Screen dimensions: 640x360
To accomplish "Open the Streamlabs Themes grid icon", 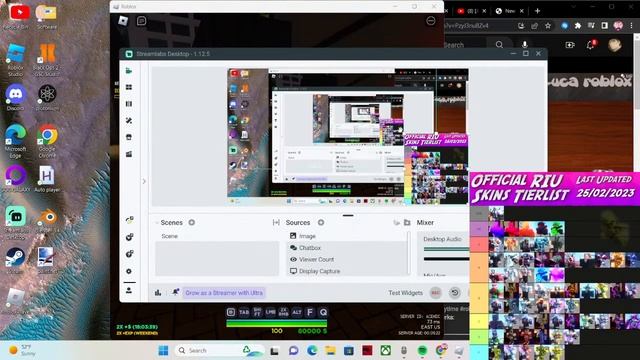I will pos(129,87).
